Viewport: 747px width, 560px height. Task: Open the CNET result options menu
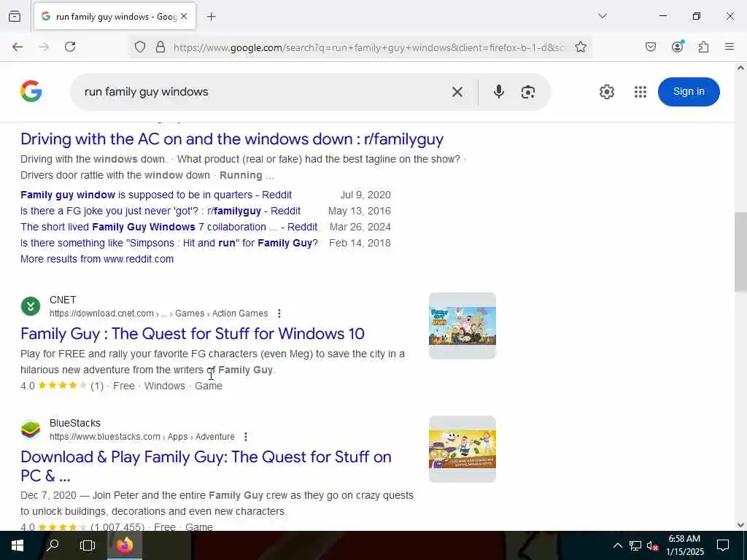[x=279, y=314]
